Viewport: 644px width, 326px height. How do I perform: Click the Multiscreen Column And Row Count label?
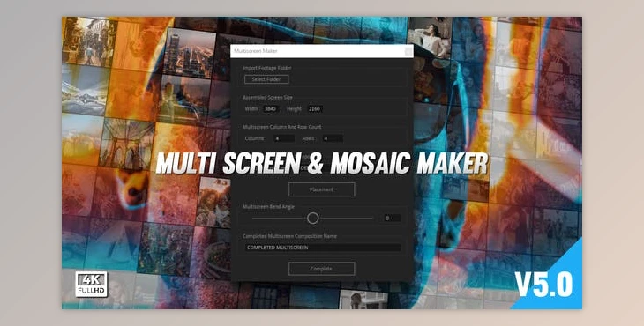[281, 127]
